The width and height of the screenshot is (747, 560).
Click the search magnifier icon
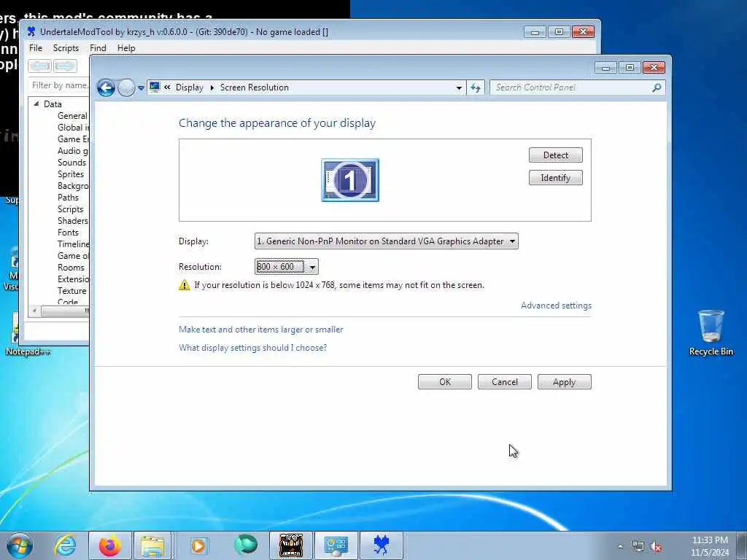click(x=657, y=87)
